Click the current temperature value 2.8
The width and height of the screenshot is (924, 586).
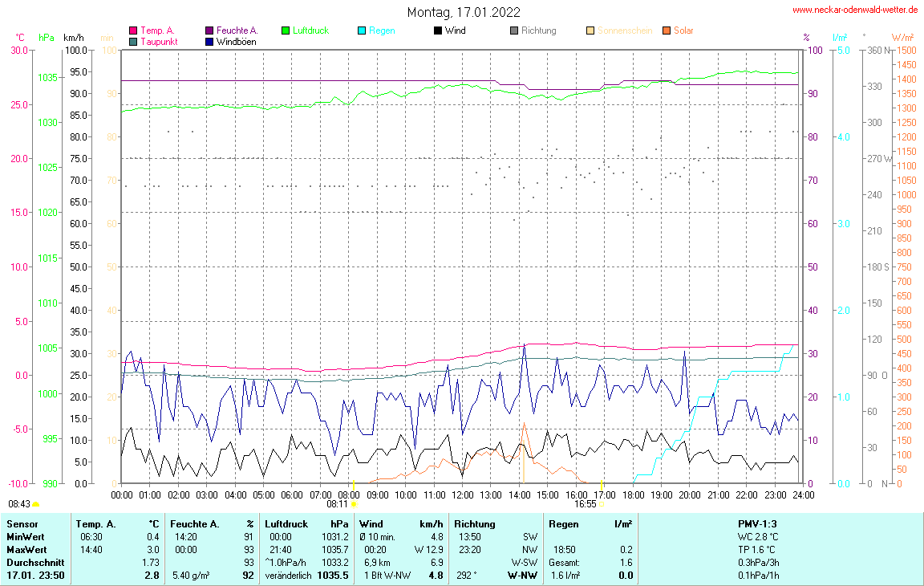point(152,576)
